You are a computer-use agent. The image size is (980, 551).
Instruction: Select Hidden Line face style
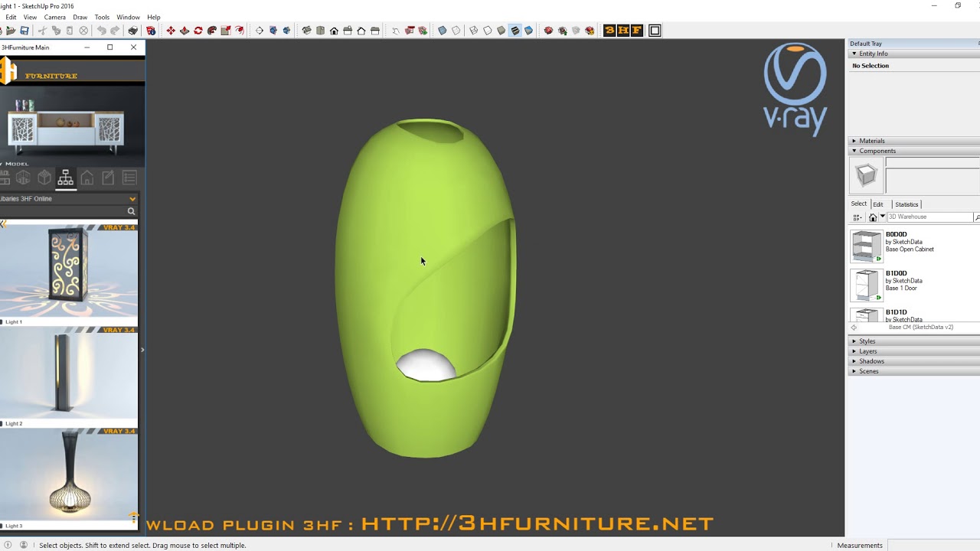[x=488, y=31]
